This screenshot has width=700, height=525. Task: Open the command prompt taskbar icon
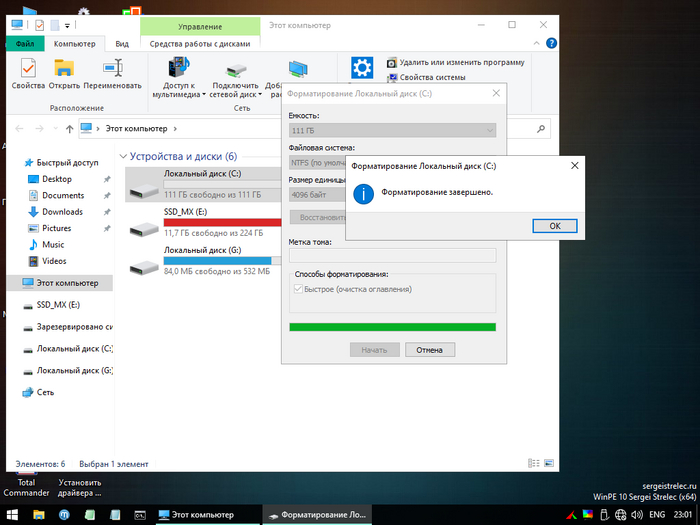click(140, 515)
